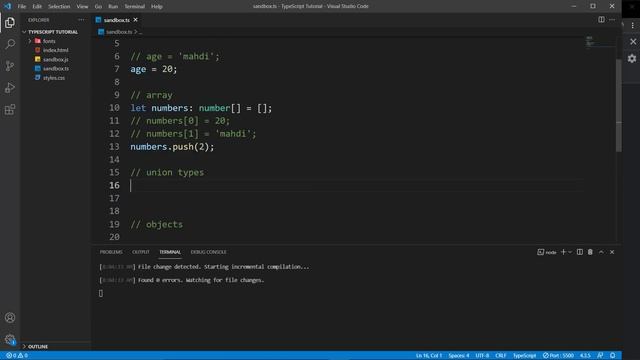The image size is (640, 360).
Task: Click the Port: 5500 Live Server status
Action: pyautogui.click(x=558, y=356)
